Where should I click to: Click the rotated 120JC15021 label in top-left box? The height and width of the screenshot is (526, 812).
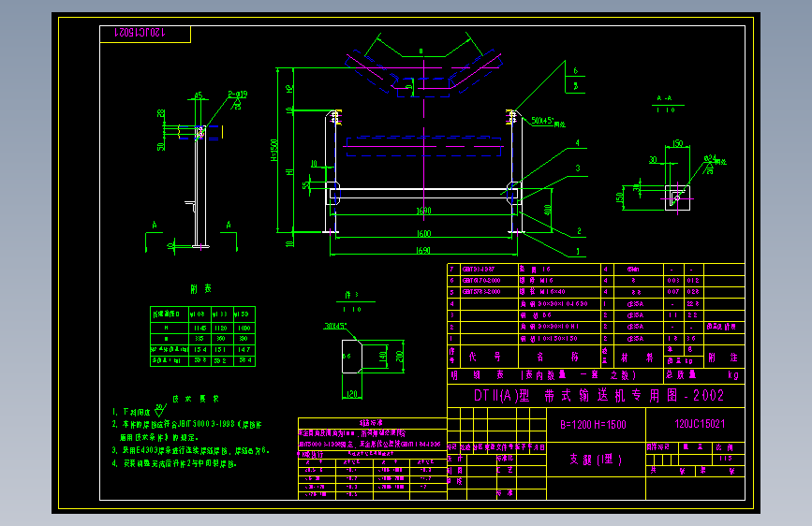140,33
